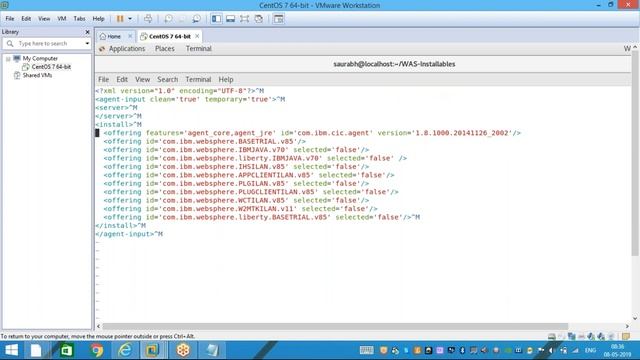This screenshot has height=360, width=640.
Task: Open Google Chrome from the taskbar
Action: (97, 350)
